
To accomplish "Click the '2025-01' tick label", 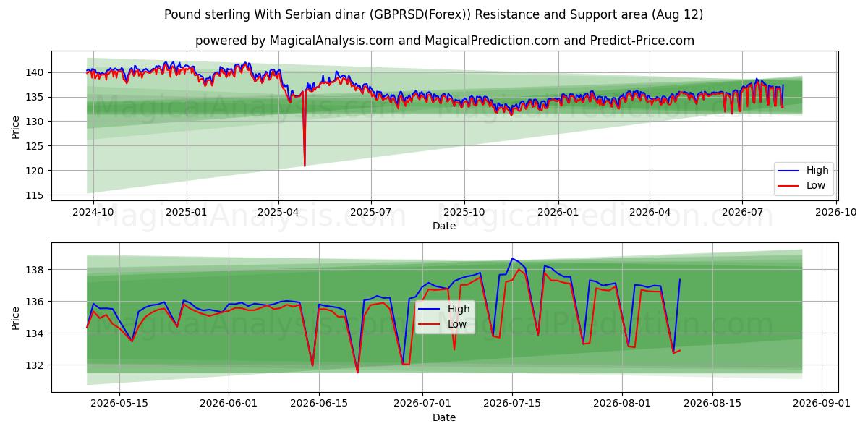I will [187, 212].
